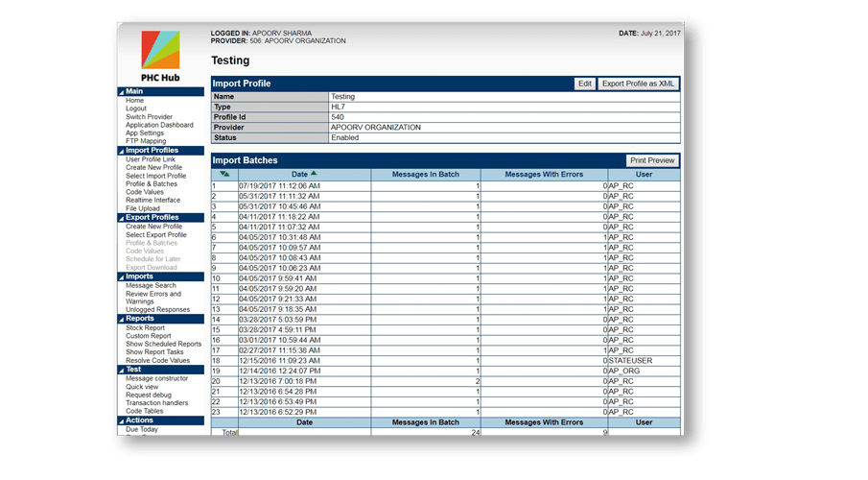Open User Profile Link

[150, 159]
